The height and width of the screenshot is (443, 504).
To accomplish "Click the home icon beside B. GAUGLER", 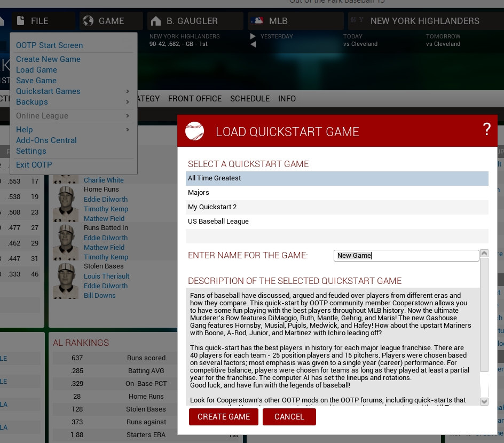I will [155, 21].
